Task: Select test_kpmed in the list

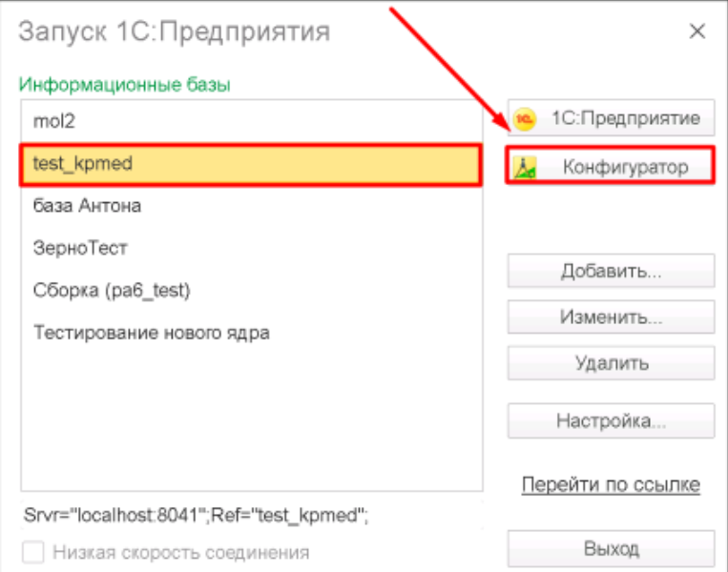Action: (251, 165)
